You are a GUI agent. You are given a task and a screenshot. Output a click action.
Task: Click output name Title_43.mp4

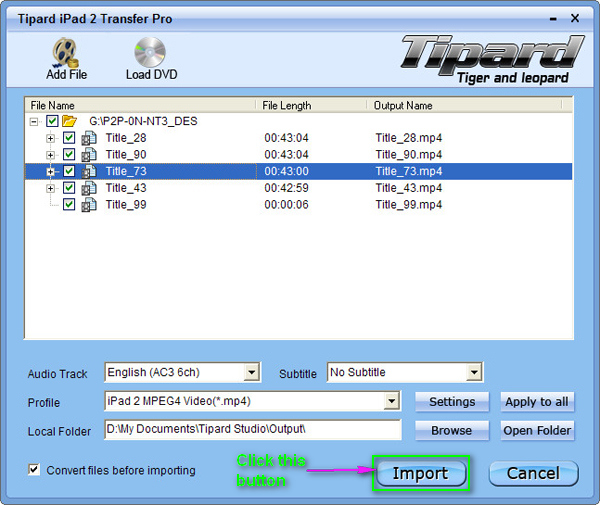(x=409, y=188)
